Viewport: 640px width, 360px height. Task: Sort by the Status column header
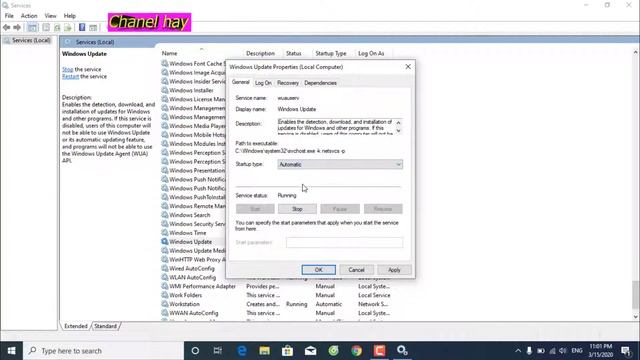[x=293, y=53]
